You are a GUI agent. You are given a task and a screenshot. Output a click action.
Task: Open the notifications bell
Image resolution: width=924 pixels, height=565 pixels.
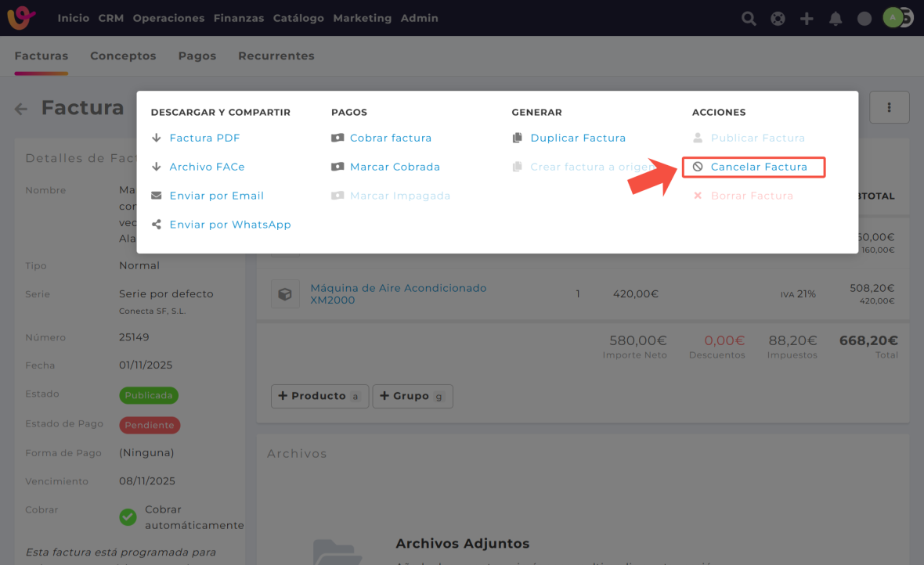tap(836, 18)
